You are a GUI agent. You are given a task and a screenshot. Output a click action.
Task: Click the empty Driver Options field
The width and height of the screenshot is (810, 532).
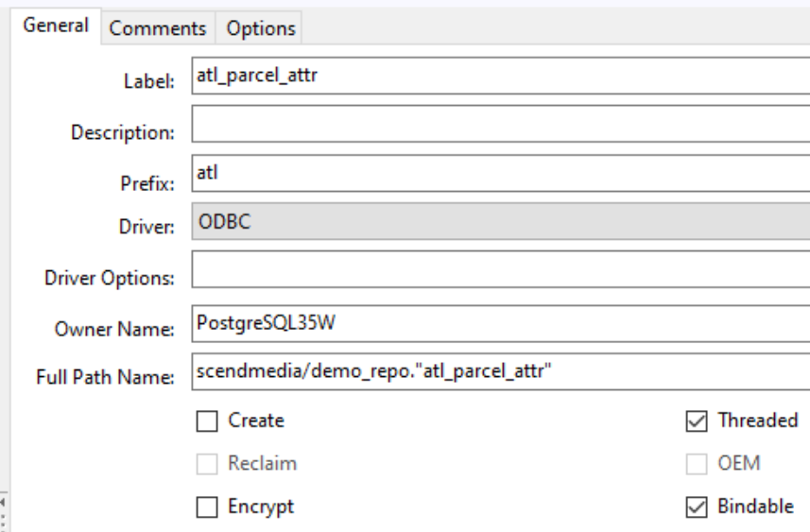tap(499, 270)
